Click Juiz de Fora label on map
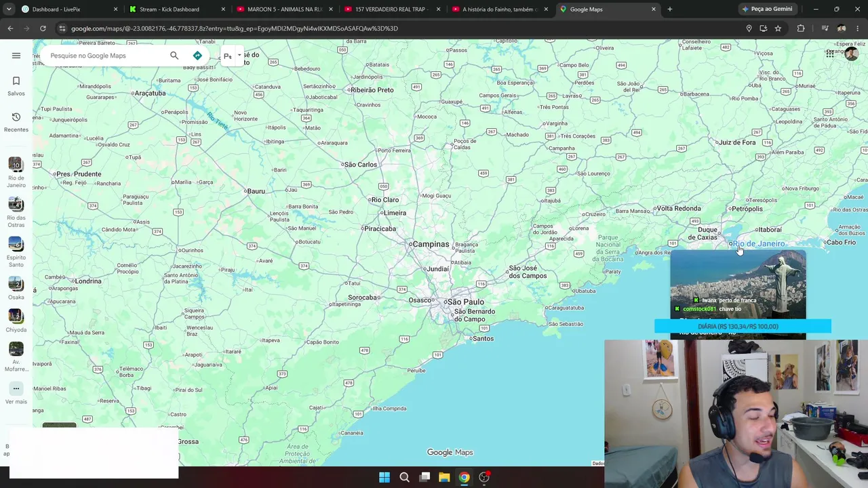Image resolution: width=868 pixels, height=488 pixels. point(737,142)
